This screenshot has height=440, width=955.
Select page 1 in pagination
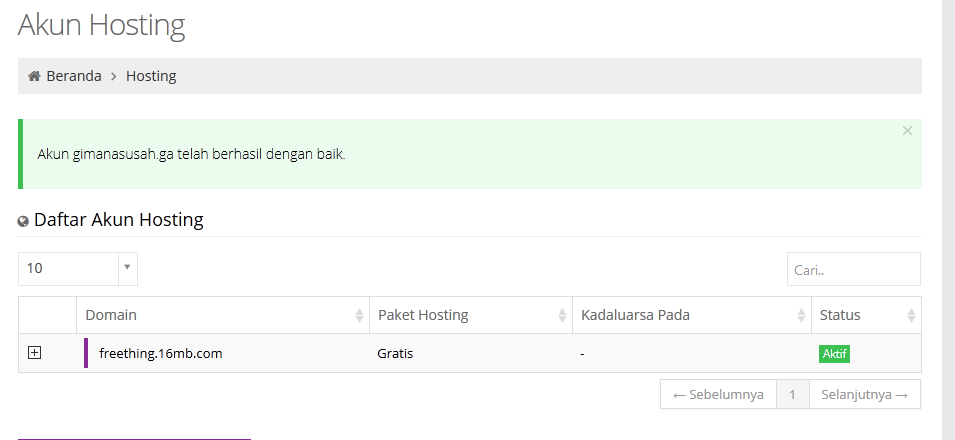tap(792, 394)
